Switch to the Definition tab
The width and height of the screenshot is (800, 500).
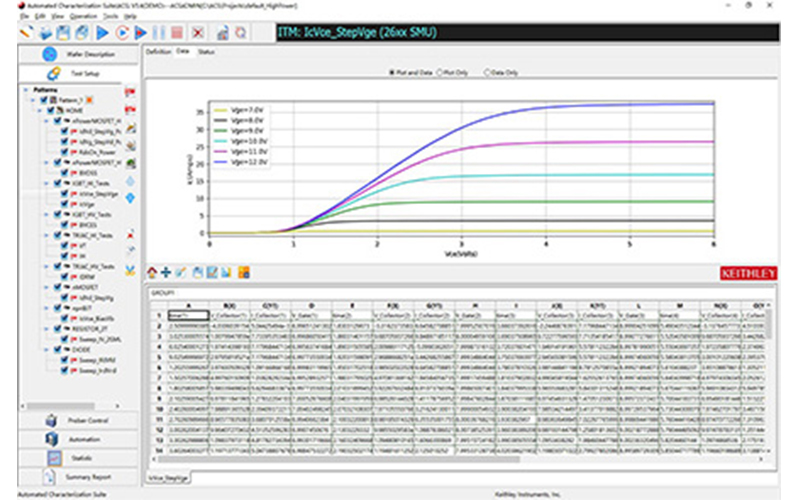(x=158, y=51)
